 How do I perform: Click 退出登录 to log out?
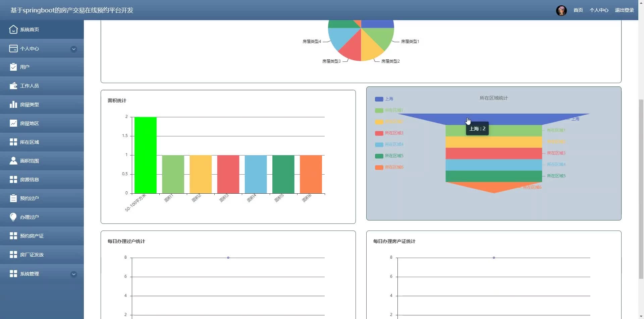click(624, 10)
